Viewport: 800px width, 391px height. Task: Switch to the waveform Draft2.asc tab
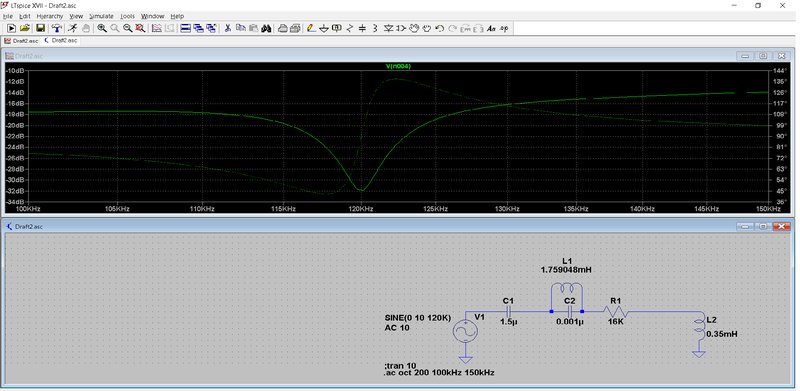(x=21, y=40)
